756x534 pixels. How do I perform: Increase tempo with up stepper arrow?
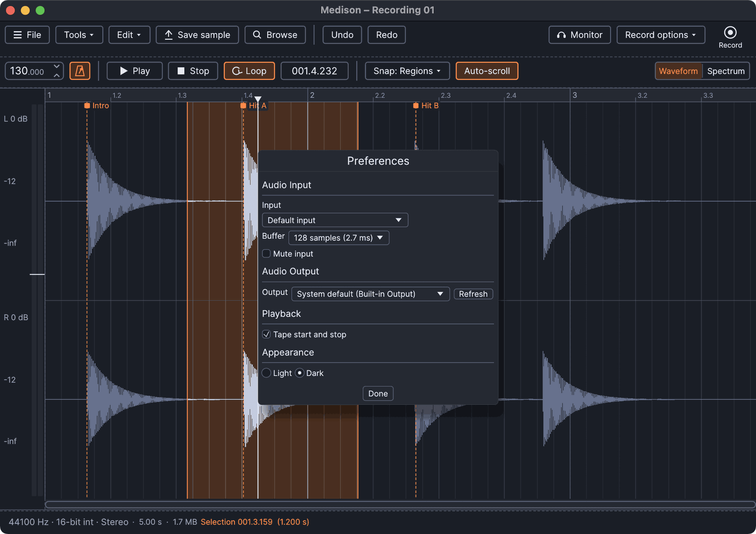tap(57, 75)
